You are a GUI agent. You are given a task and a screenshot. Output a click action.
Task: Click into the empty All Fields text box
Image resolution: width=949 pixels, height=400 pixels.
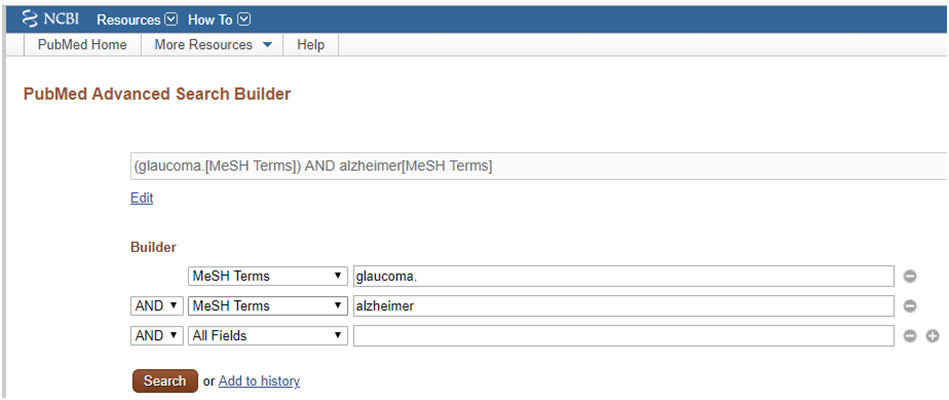tap(623, 336)
